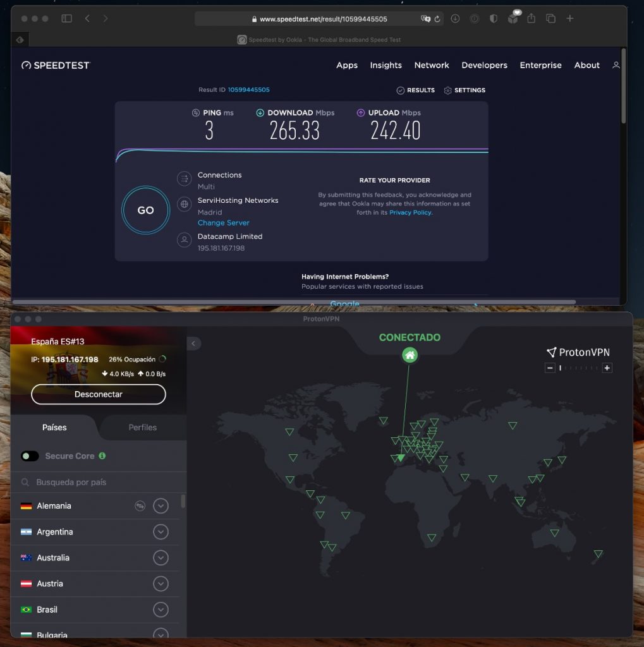644x647 pixels.
Task: Click the home connection marker on map
Action: (x=410, y=355)
